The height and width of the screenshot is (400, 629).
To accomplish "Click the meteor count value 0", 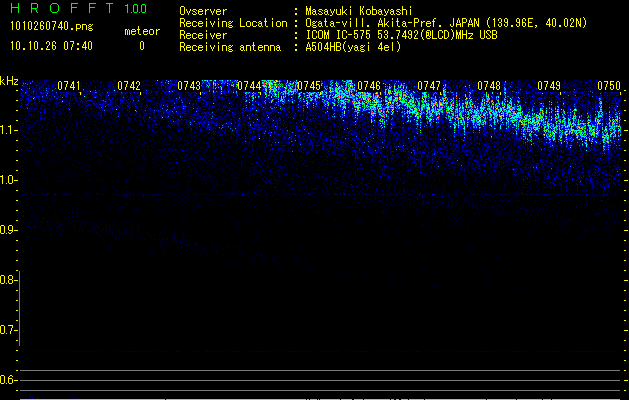I will tap(142, 46).
